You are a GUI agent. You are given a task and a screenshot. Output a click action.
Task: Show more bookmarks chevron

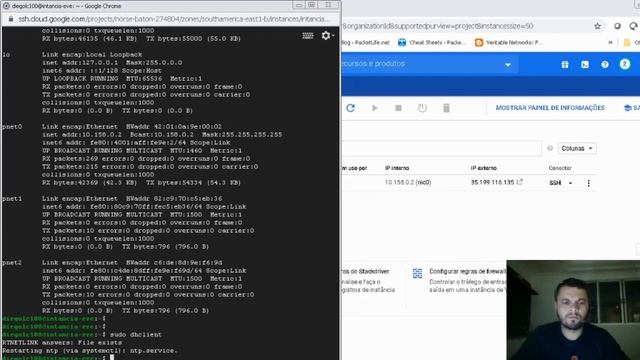[x=611, y=42]
